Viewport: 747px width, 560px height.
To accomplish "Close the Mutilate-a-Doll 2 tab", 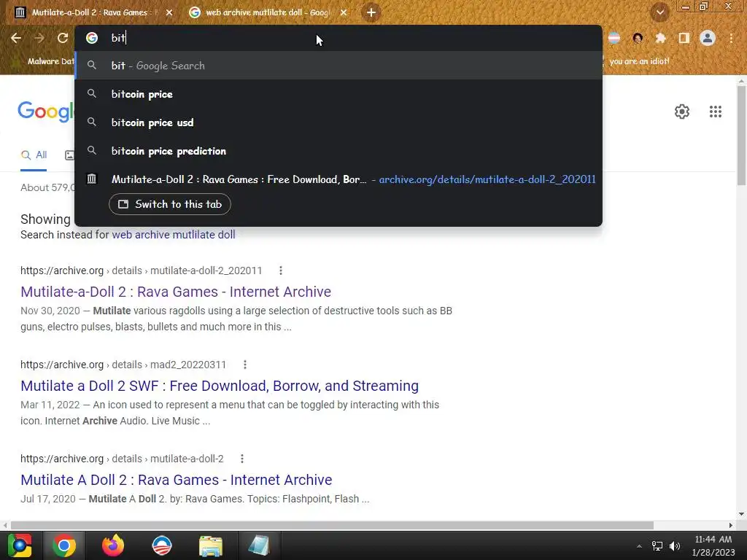I will 169,13.
